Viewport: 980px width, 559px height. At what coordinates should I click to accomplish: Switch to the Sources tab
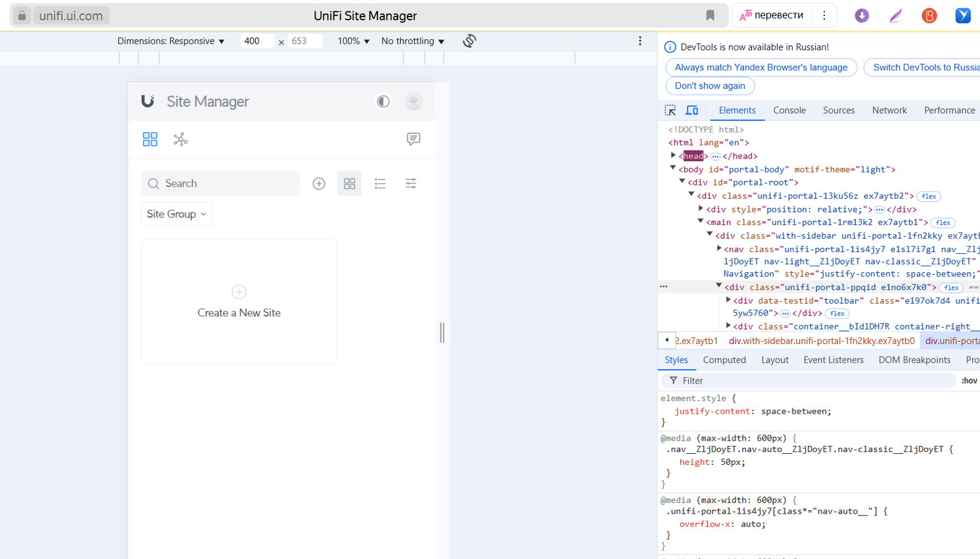pos(839,110)
